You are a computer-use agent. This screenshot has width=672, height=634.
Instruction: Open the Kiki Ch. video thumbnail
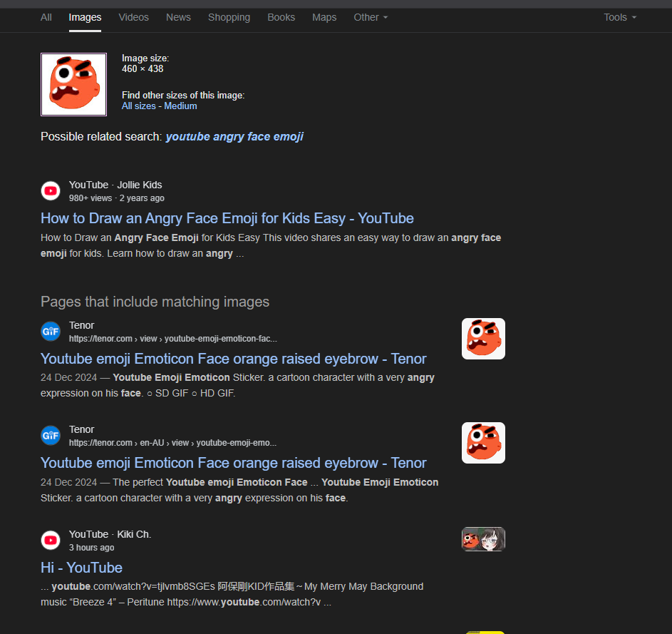pyautogui.click(x=483, y=538)
